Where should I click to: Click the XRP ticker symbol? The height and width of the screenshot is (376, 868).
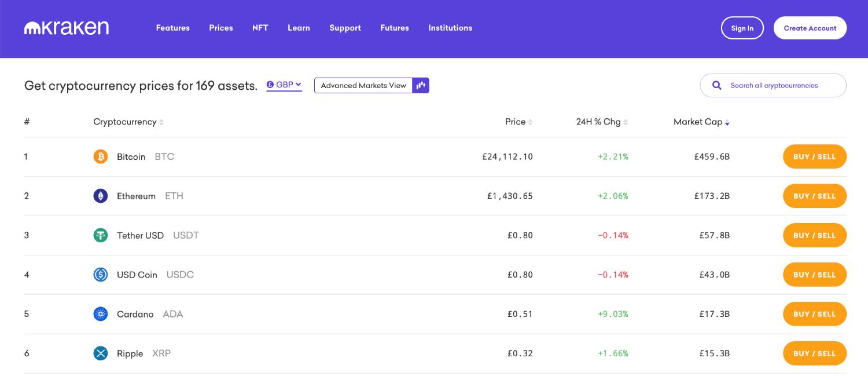tap(161, 353)
